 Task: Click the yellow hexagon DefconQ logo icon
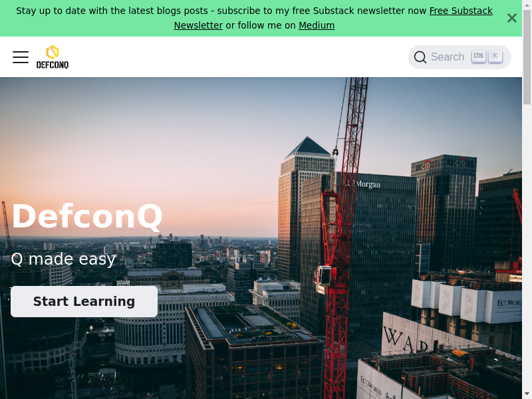pyautogui.click(x=53, y=53)
